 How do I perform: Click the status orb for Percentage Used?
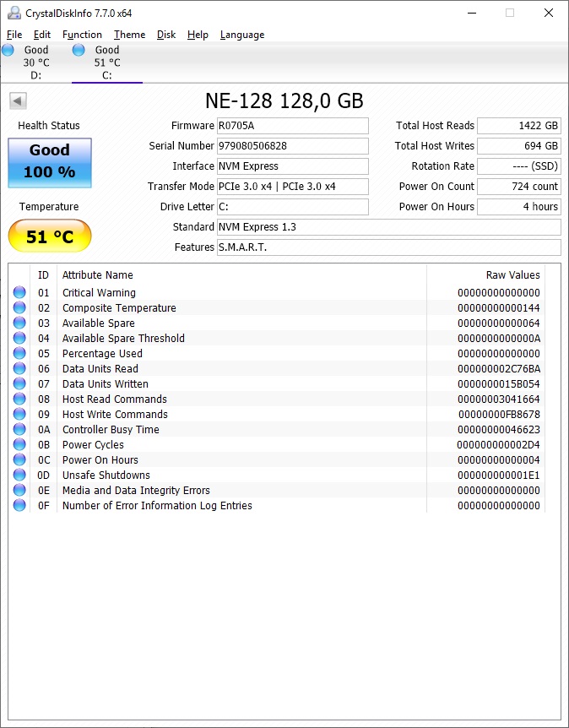19,353
